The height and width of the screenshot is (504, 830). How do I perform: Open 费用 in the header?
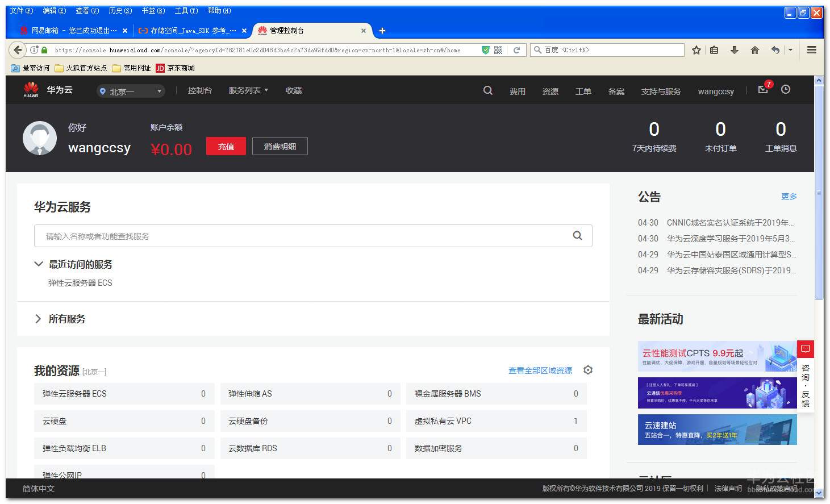pyautogui.click(x=518, y=91)
